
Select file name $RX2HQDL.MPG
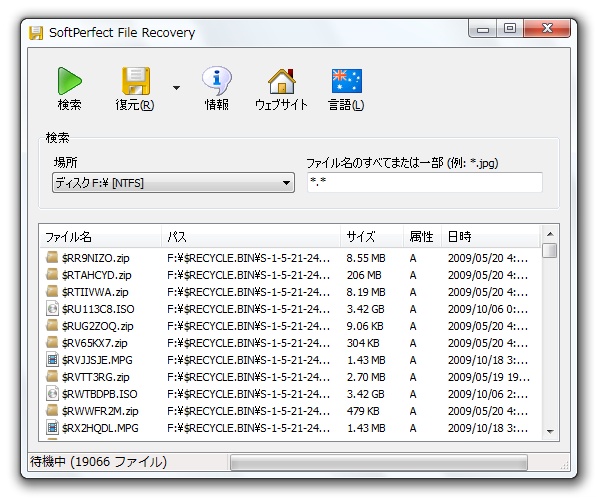tap(100, 428)
